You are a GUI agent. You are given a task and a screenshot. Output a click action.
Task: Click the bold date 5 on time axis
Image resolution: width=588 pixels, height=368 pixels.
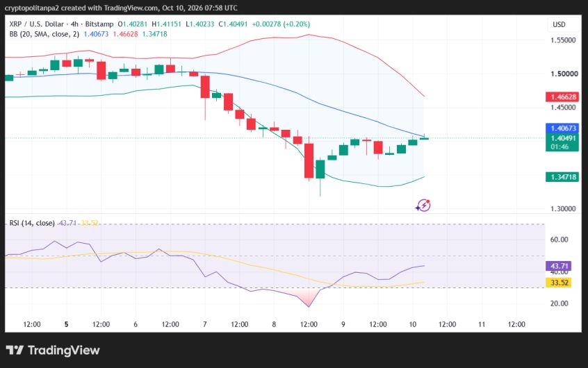66,324
